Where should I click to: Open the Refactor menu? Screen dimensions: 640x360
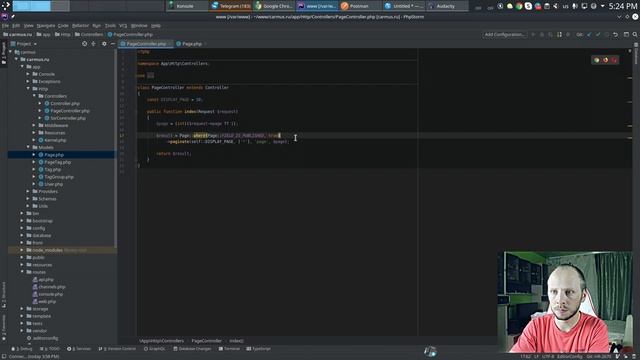pyautogui.click(x=80, y=26)
